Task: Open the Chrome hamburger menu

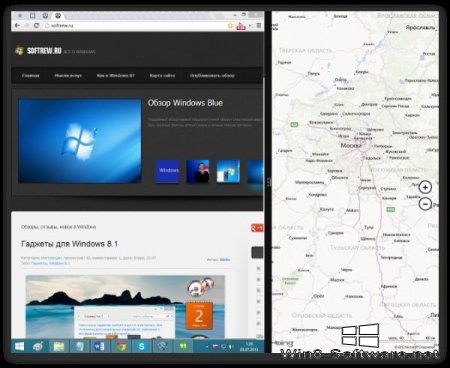Action: click(259, 25)
